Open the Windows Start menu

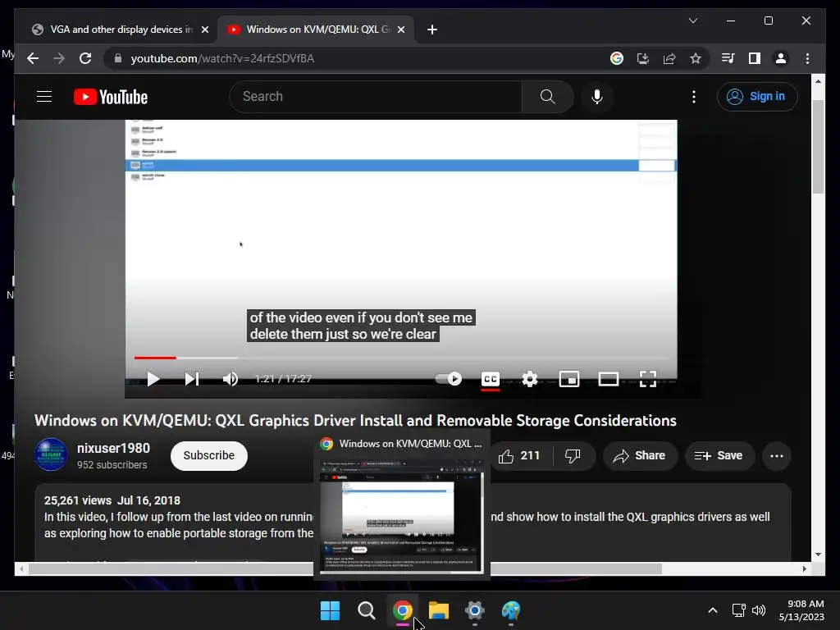pyautogui.click(x=330, y=610)
